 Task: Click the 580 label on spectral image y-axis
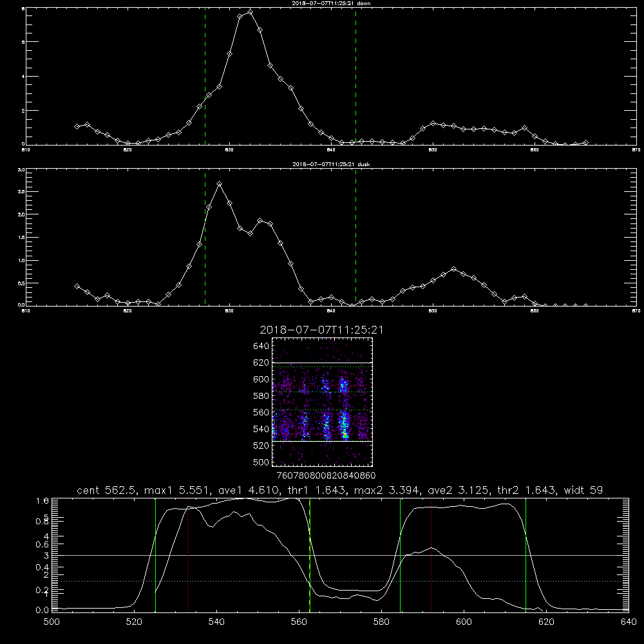point(261,396)
